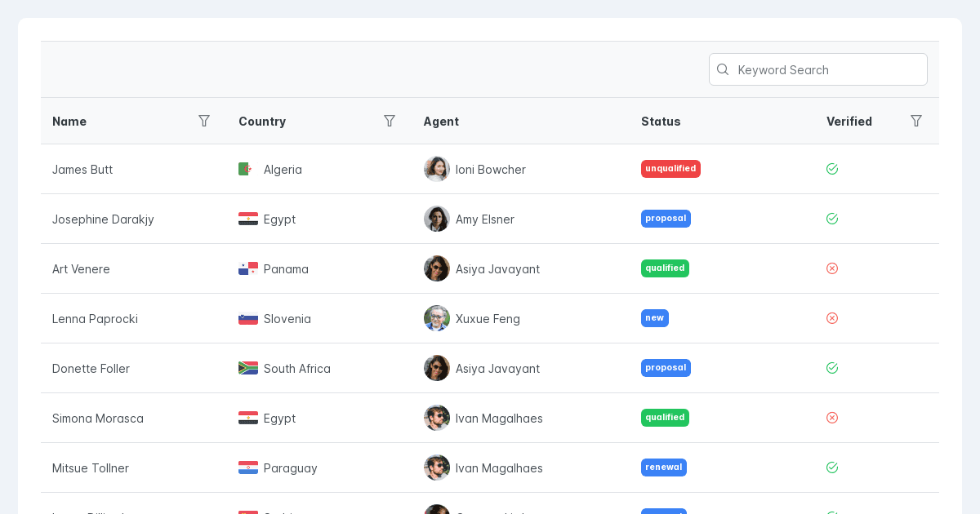Viewport: 980px width, 514px height.
Task: Click Egypt text in Josephine Darakjy row
Action: point(279,219)
